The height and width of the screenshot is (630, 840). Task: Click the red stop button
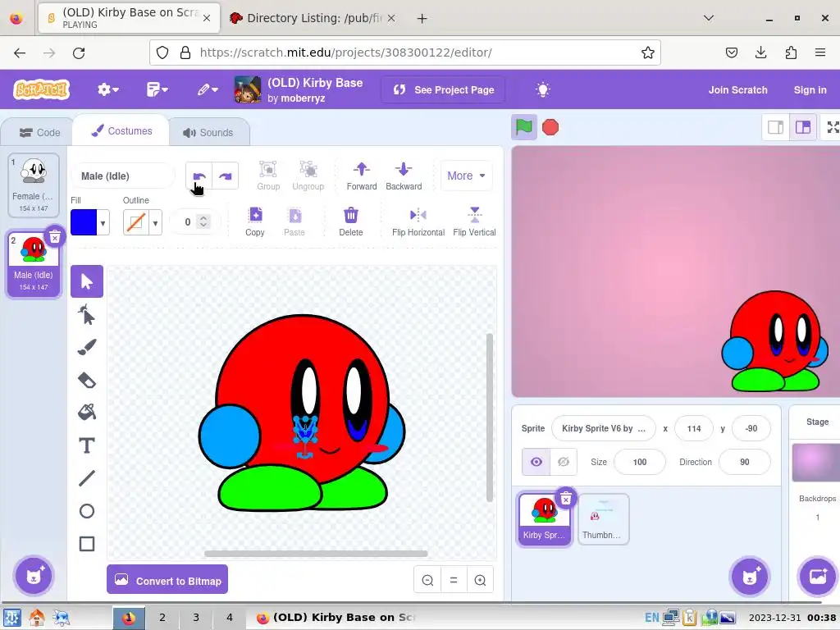550,127
